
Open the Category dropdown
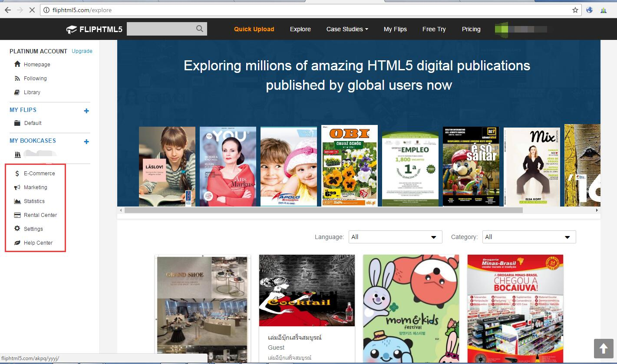tap(529, 237)
